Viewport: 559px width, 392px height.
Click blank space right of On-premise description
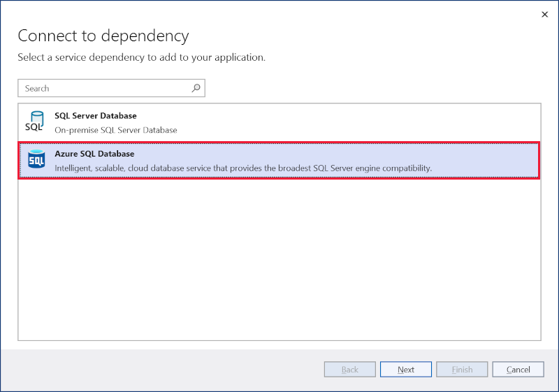[x=349, y=130]
